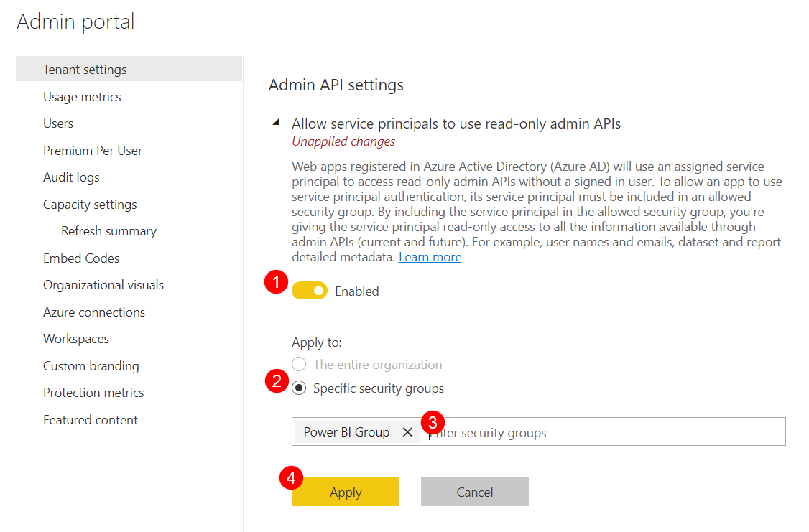This screenshot has height=532, width=809.
Task: Remove the Power BI Group security chip
Action: pyautogui.click(x=407, y=431)
